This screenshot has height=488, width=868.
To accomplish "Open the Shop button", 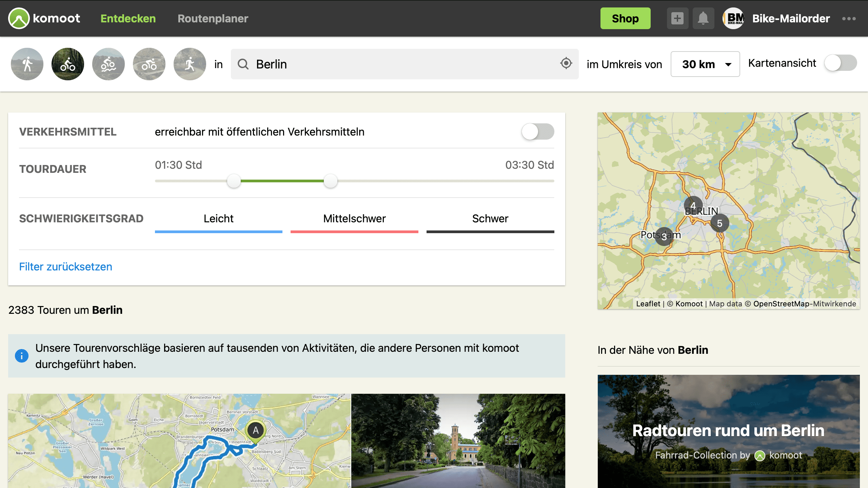I will point(625,18).
